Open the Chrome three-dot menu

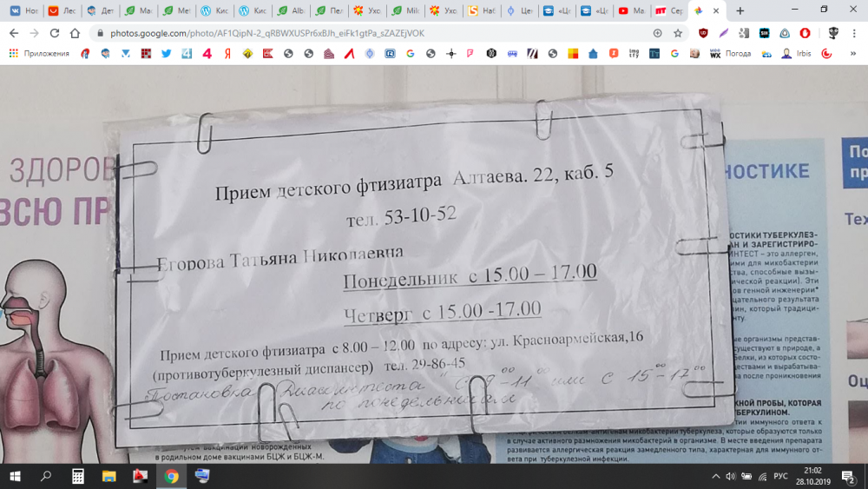[x=854, y=33]
